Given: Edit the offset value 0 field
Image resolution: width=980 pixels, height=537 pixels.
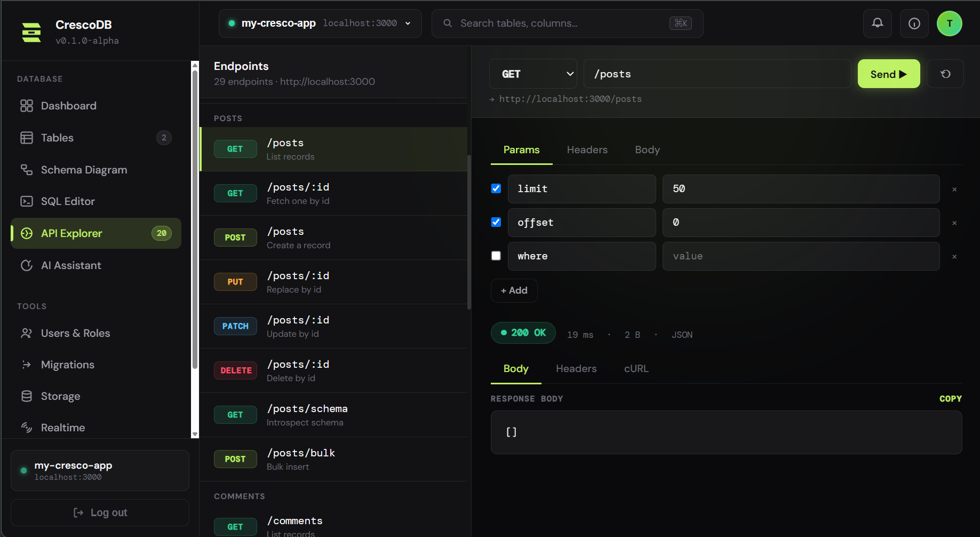Looking at the screenshot, I should click(801, 223).
